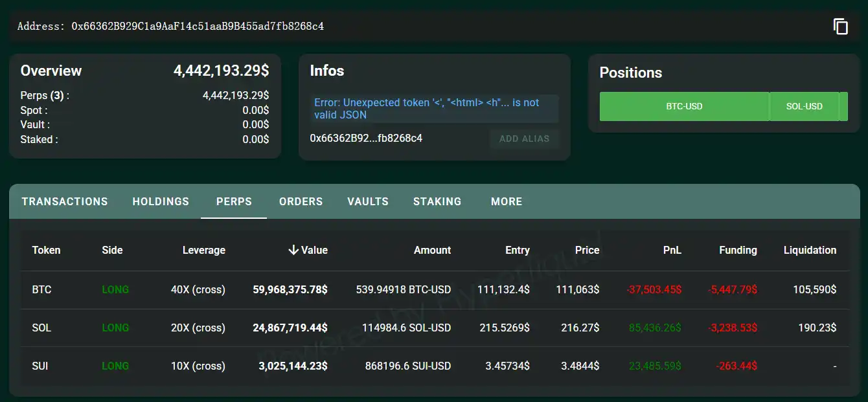Viewport: 868px width, 402px height.
Task: Click the SUI current price 3.4844$
Action: coord(580,366)
